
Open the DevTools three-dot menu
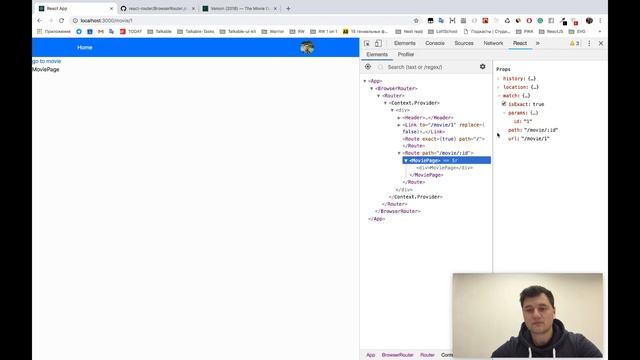tap(589, 43)
